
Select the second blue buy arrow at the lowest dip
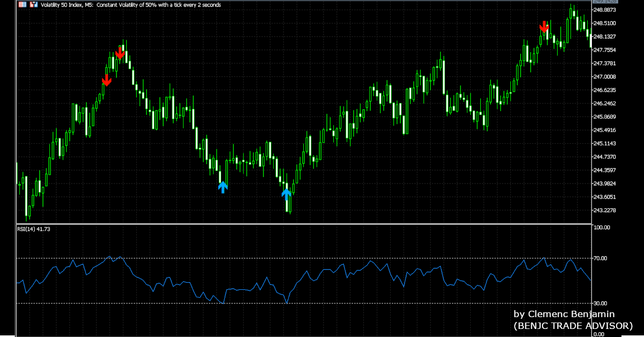click(x=287, y=193)
